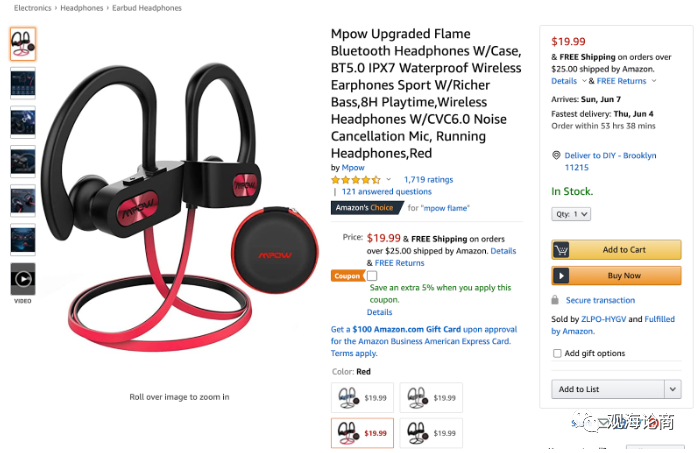Open the Qty quantity dropdown
Image resolution: width=697 pixels, height=453 pixels.
571,214
